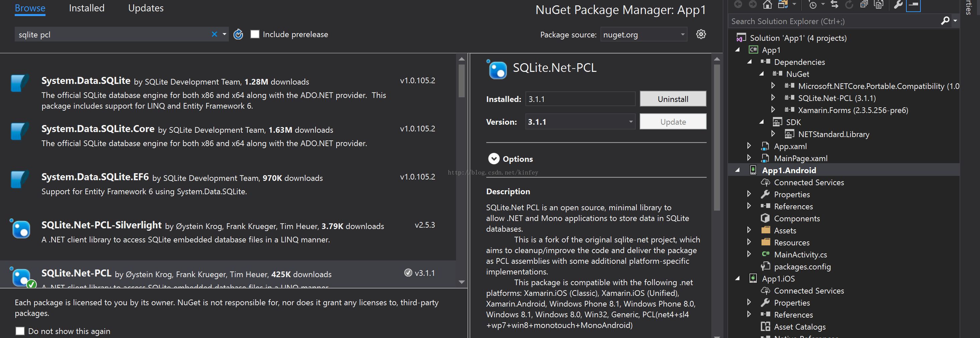Viewport: 980px width, 338px height.
Task: Toggle the Preview Selected Items button in Solution Explorer
Action: coord(913,5)
